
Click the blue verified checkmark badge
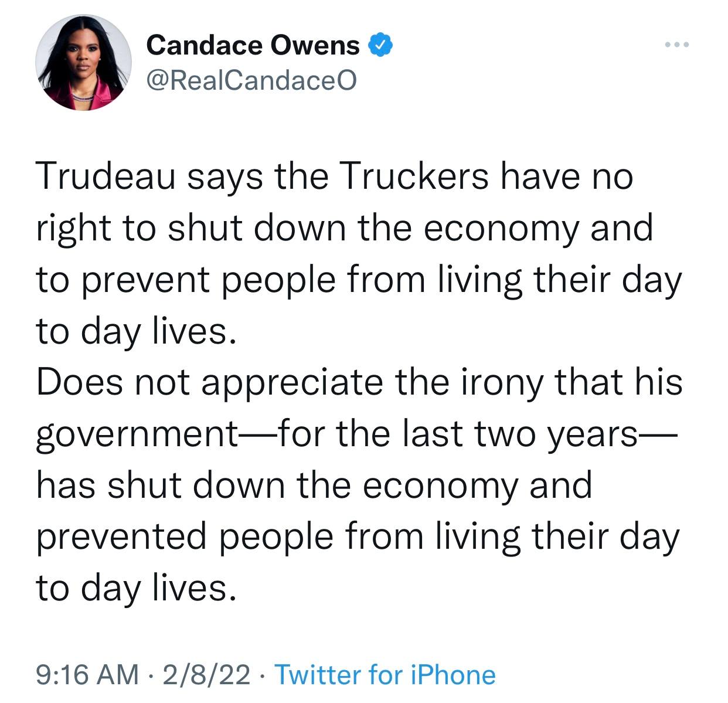click(x=380, y=45)
